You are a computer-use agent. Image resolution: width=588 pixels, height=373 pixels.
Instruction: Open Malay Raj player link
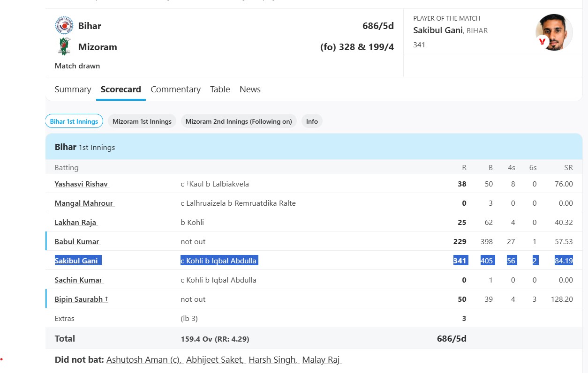(321, 360)
